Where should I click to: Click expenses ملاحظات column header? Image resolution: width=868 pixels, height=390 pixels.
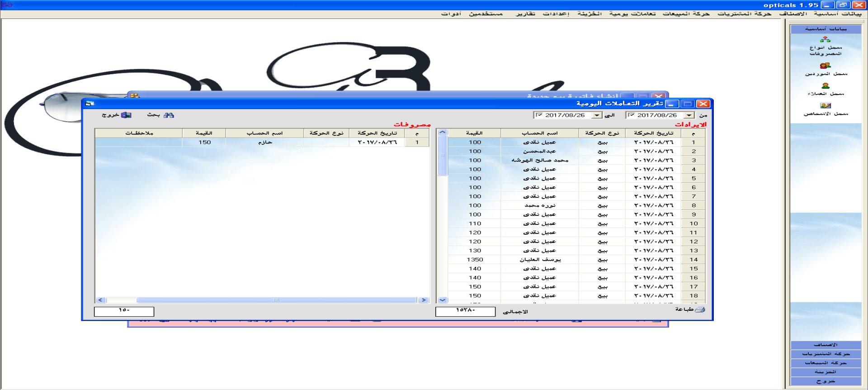point(139,133)
